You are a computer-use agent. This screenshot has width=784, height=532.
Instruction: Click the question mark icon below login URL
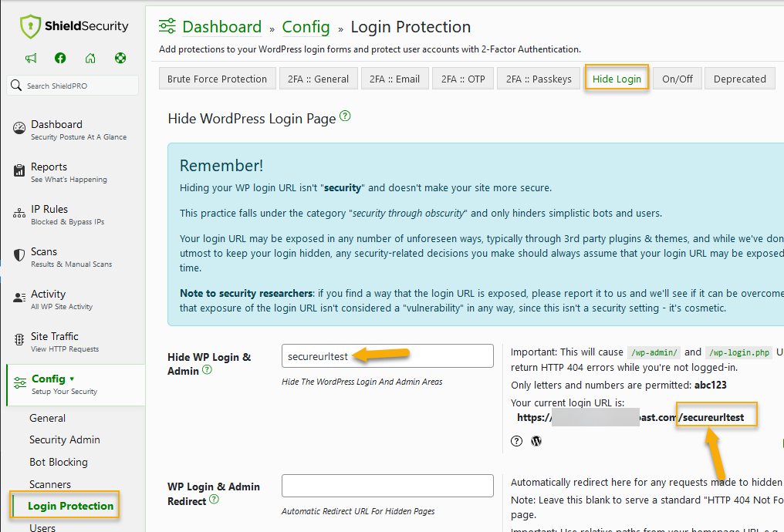[x=516, y=441]
